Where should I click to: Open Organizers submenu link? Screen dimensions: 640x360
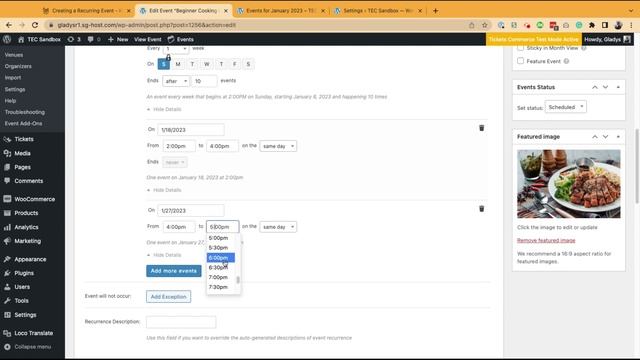click(x=18, y=66)
